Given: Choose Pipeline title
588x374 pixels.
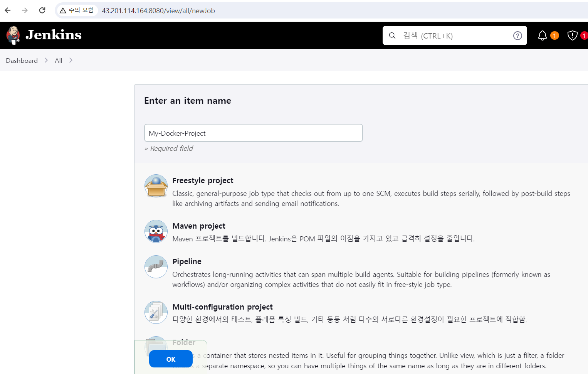Looking at the screenshot, I should pyautogui.click(x=187, y=261).
